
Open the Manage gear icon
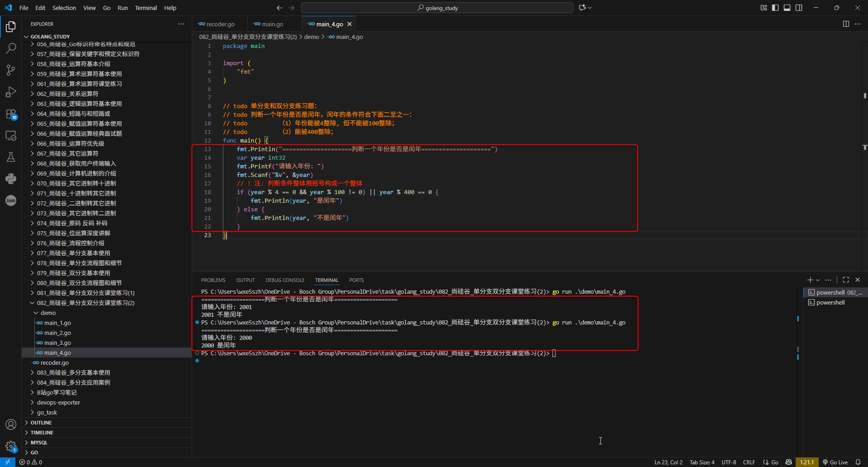[x=11, y=446]
